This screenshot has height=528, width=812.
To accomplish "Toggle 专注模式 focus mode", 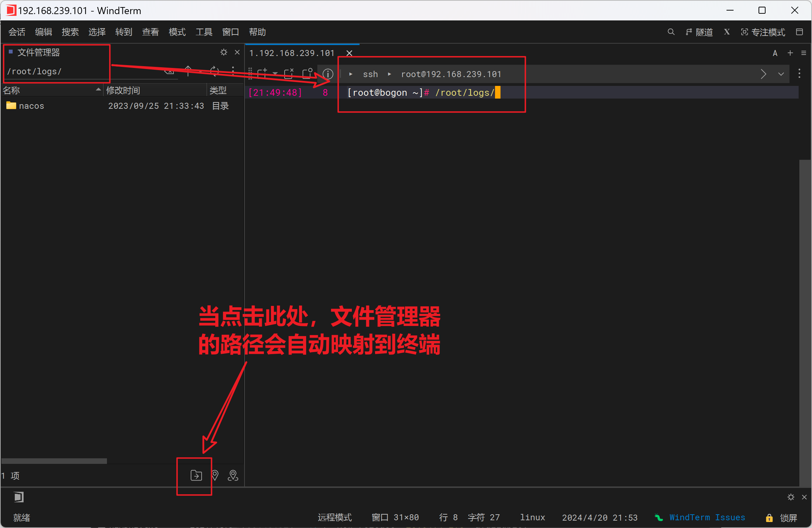I will pos(763,32).
